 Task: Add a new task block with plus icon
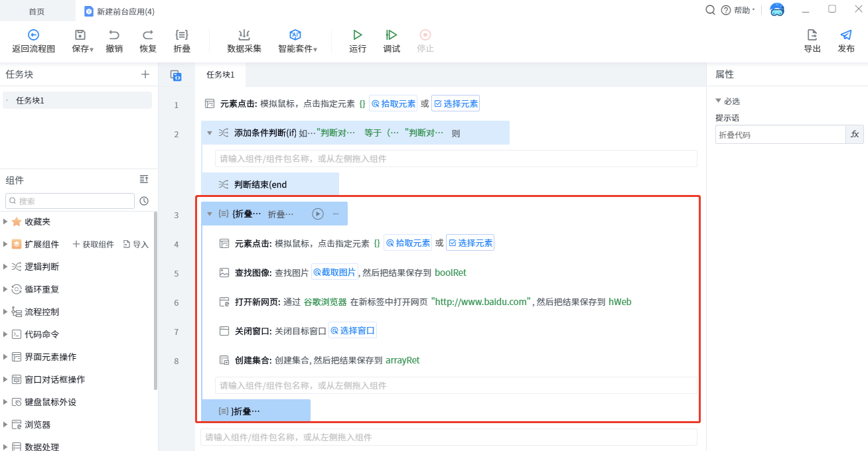coord(145,74)
